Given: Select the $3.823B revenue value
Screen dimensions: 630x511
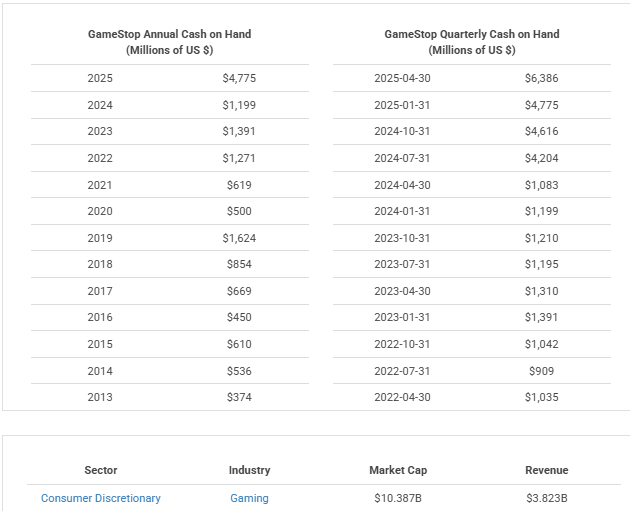Looking at the screenshot, I should (546, 498).
